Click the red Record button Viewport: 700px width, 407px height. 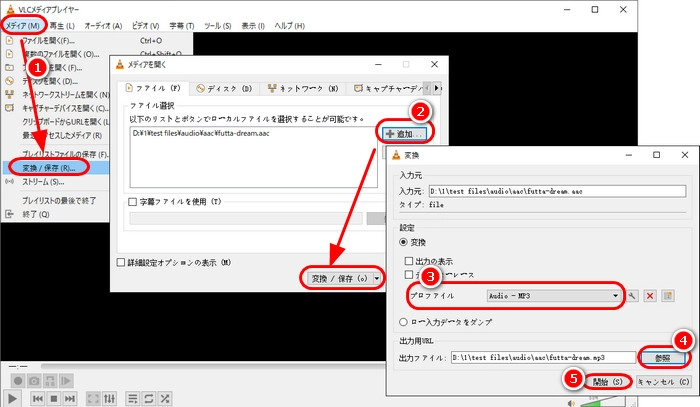17,381
